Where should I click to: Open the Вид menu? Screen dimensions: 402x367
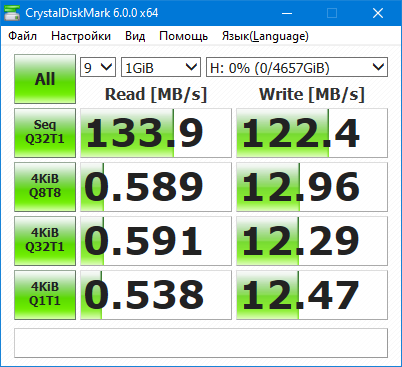click(135, 36)
